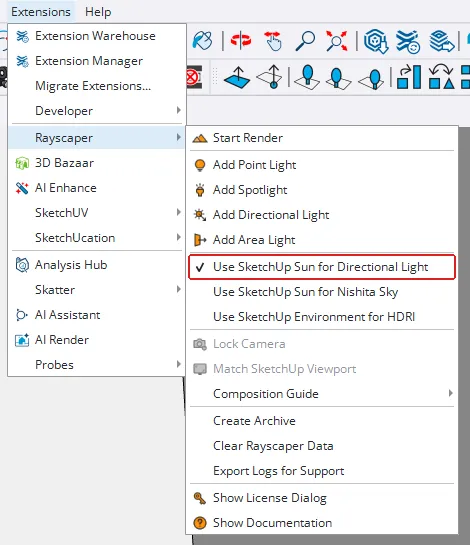Select Match SketchUp Viewport entry
The image size is (470, 545).
point(322,369)
